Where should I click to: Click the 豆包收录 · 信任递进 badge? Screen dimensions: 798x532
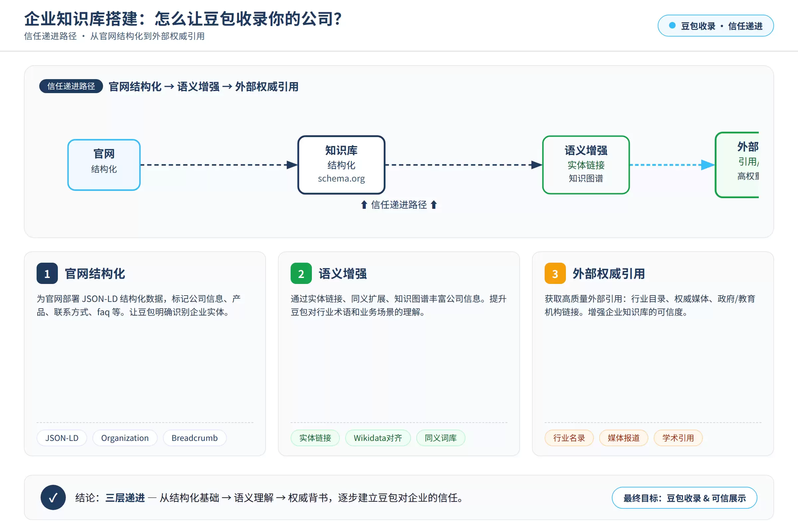click(716, 26)
